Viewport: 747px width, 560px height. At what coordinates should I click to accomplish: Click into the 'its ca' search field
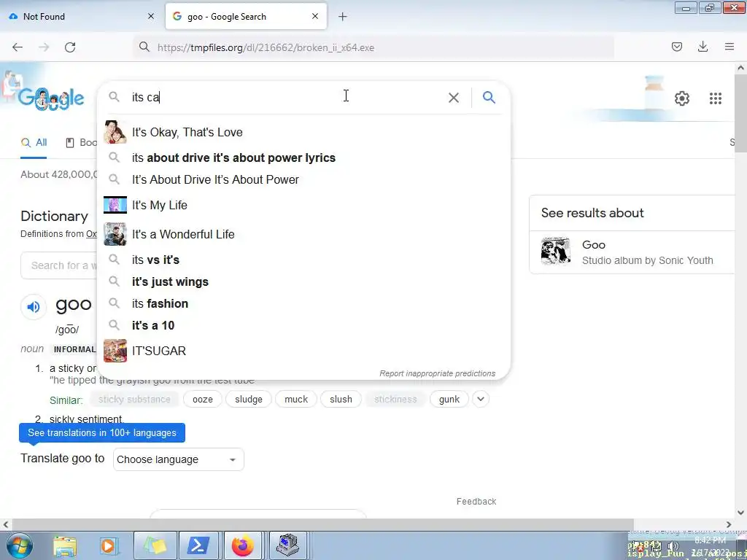(x=286, y=97)
